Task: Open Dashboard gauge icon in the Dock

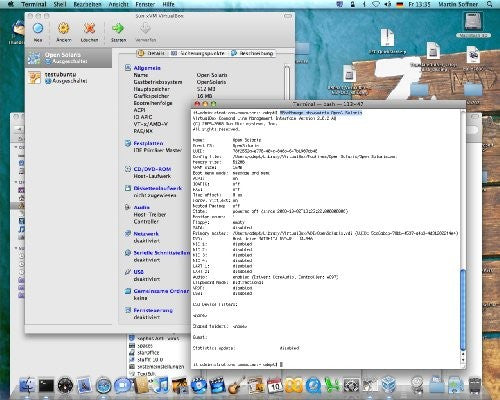Action: click(x=65, y=385)
